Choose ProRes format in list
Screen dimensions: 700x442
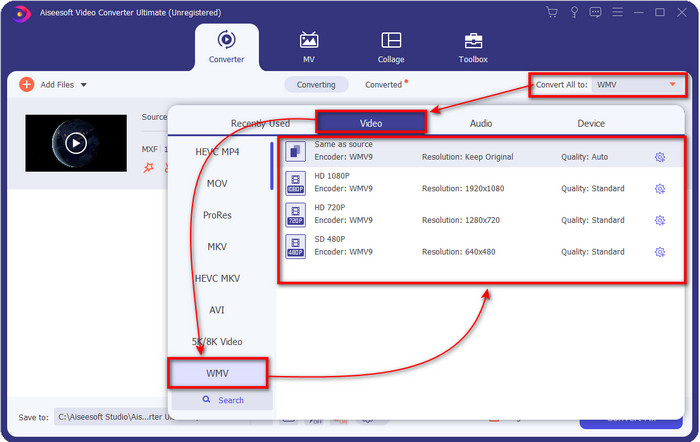click(217, 215)
